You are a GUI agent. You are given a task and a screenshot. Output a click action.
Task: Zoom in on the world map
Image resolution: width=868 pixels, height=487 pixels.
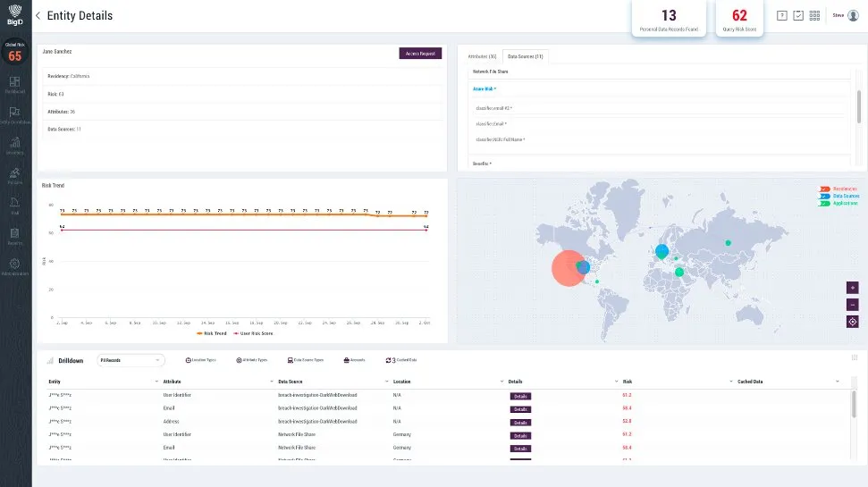point(852,288)
